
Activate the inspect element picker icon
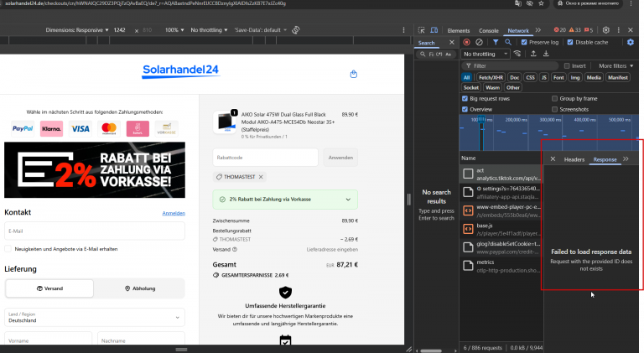422,30
